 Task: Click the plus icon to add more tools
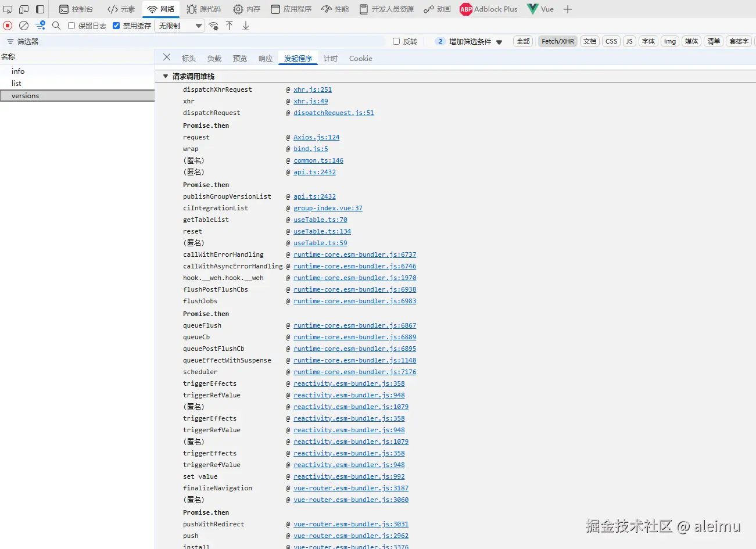(x=568, y=9)
